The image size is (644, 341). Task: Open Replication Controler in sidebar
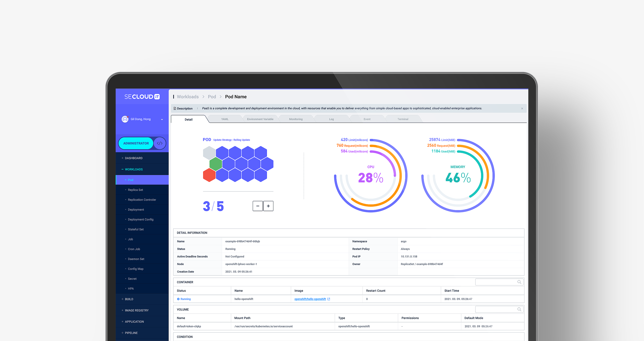coord(142,200)
